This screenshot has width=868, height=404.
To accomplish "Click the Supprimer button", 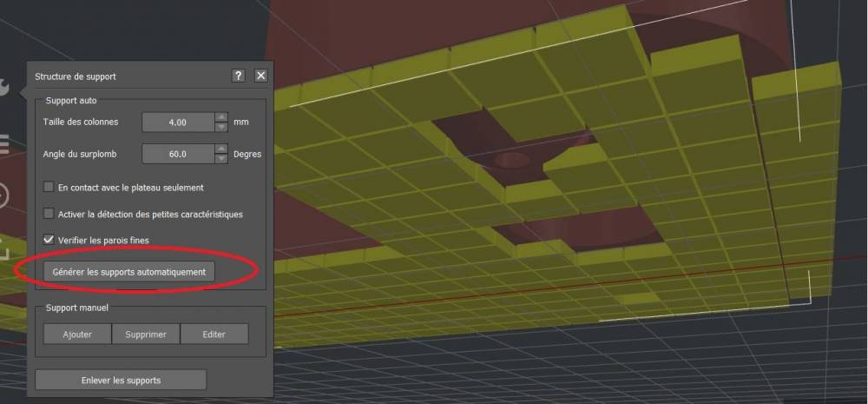I will (x=146, y=334).
